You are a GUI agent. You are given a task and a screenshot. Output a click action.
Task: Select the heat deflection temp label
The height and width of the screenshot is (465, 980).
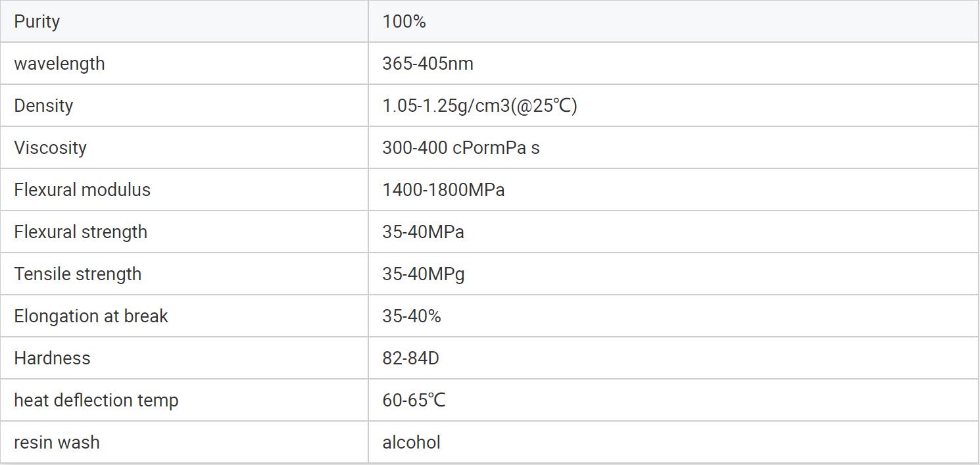click(96, 401)
